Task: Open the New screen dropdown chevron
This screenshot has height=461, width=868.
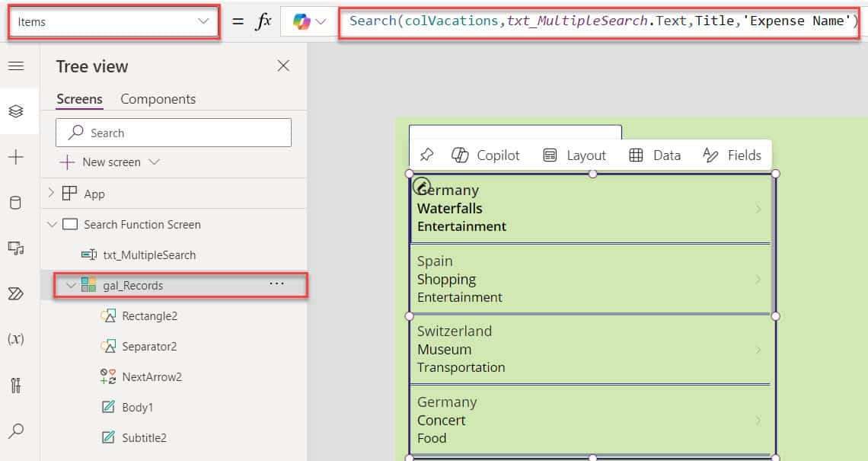Action: [155, 162]
